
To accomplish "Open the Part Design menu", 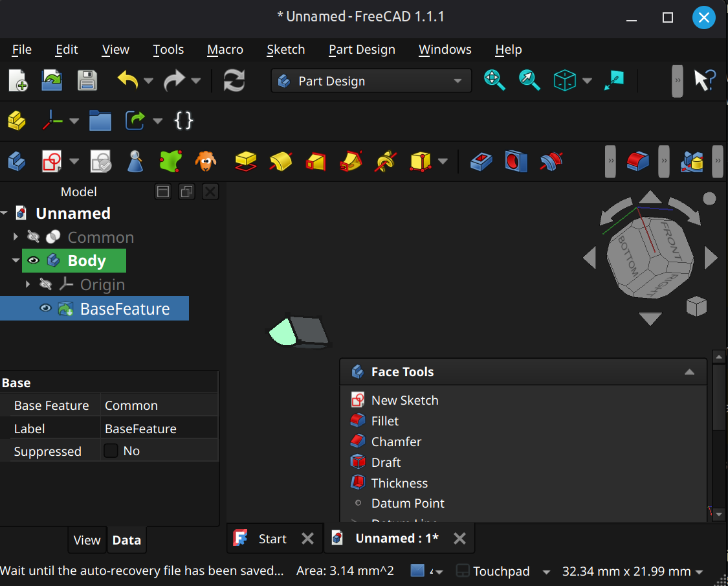I will (x=362, y=49).
